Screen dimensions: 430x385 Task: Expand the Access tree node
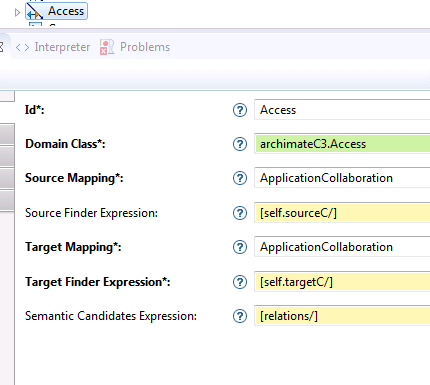(17, 13)
